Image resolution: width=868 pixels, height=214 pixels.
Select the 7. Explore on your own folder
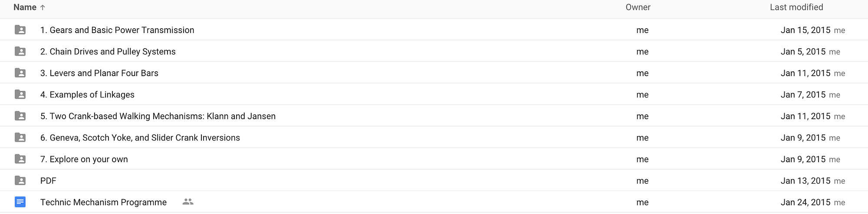pyautogui.click(x=84, y=159)
